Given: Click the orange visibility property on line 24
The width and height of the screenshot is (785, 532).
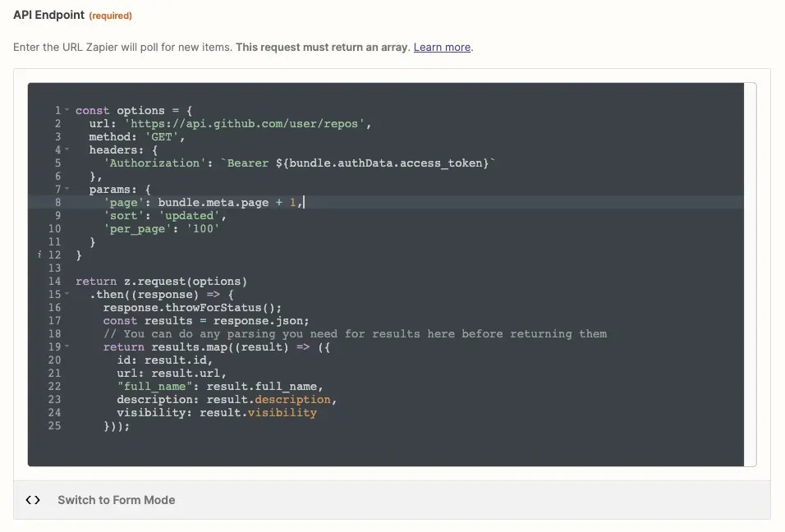Looking at the screenshot, I should click(x=282, y=413).
